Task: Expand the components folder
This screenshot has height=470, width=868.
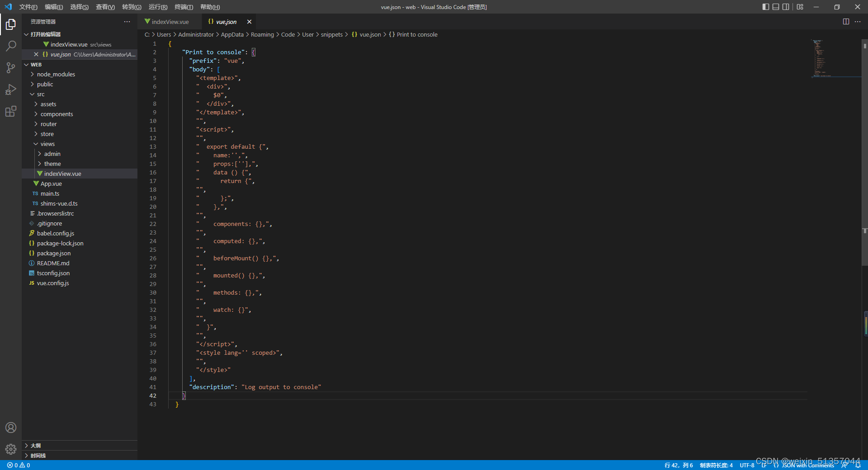Action: [80, 114]
